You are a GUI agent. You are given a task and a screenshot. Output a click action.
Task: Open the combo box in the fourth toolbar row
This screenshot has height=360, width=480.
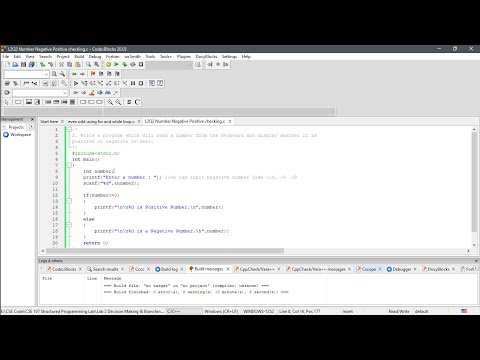40,93
